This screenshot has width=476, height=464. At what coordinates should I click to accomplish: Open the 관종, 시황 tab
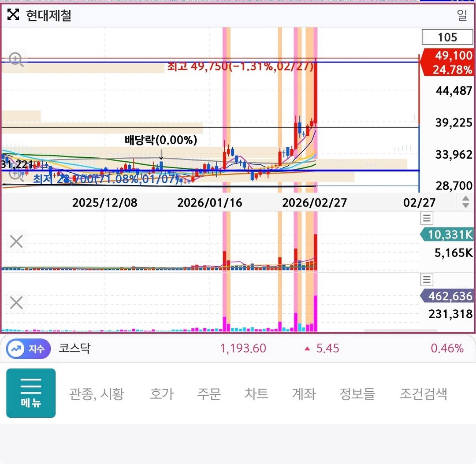pos(97,393)
